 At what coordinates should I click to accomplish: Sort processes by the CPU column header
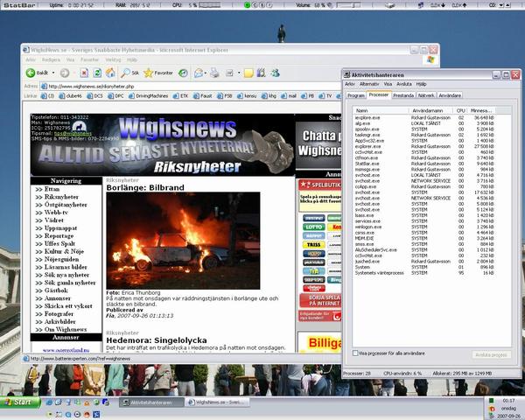[x=460, y=110]
